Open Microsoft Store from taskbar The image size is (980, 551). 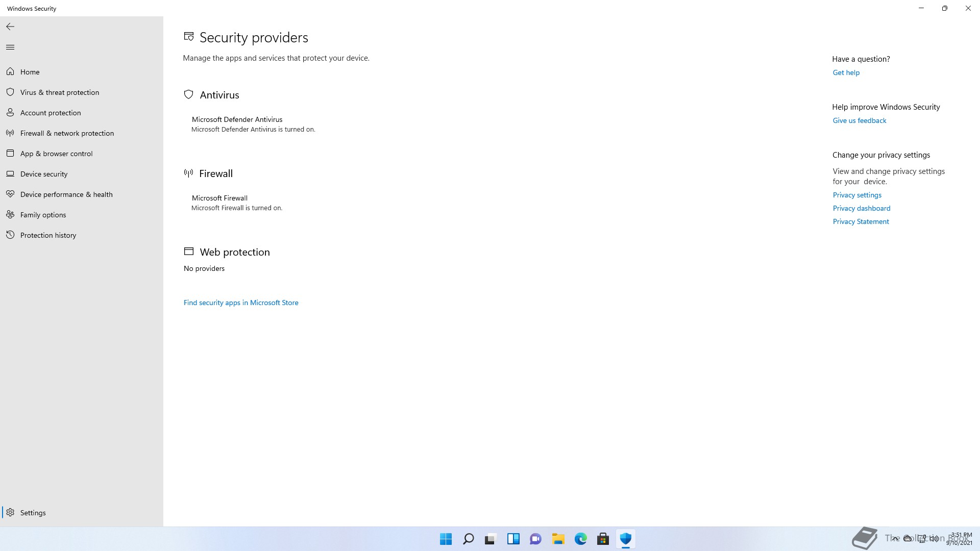603,539
